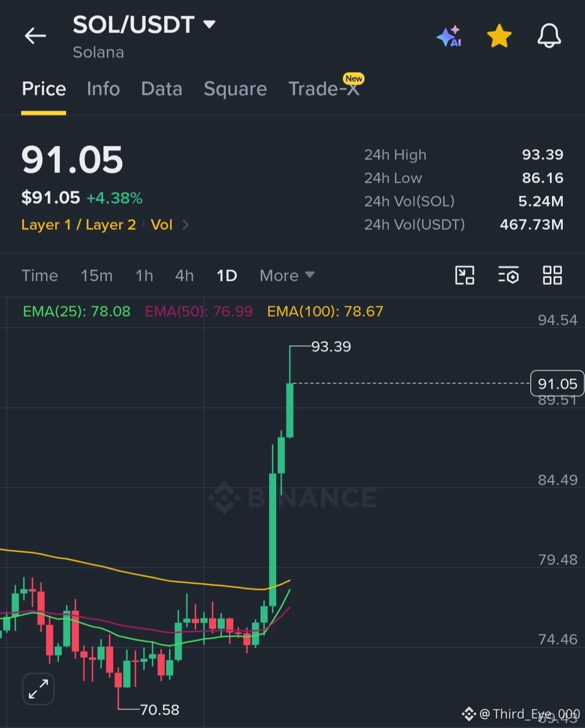Screen dimensions: 585x728
Task: Open the Trade-X tab
Action: (x=324, y=88)
